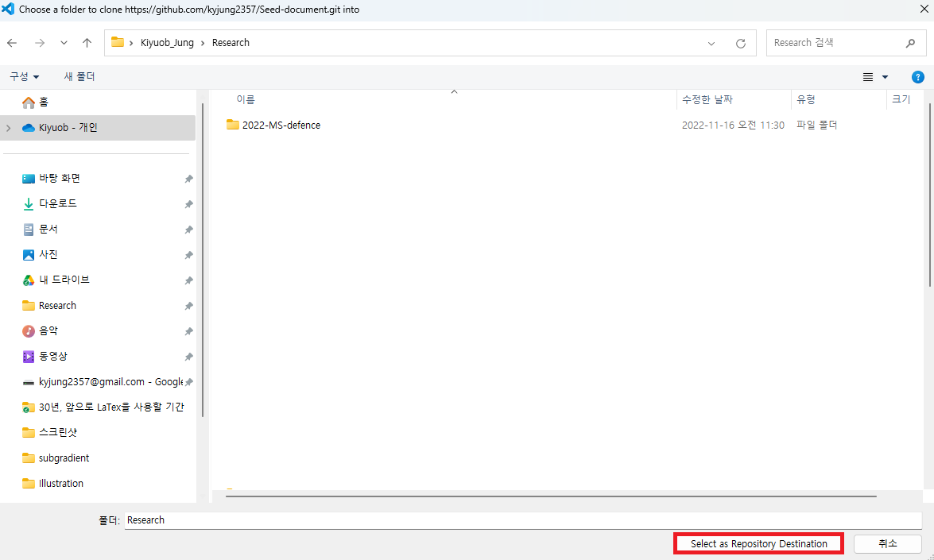Click the 2022-MS-defence folder icon
The height and width of the screenshot is (560, 934).
(x=232, y=125)
